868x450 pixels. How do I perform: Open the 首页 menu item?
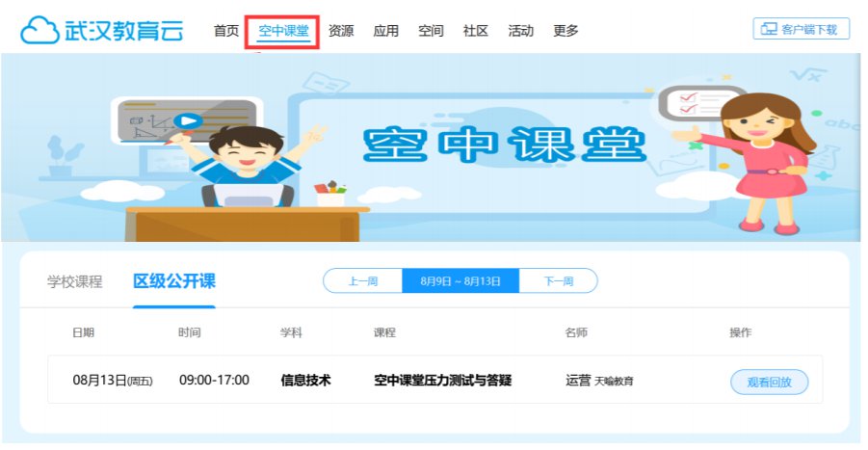[225, 31]
